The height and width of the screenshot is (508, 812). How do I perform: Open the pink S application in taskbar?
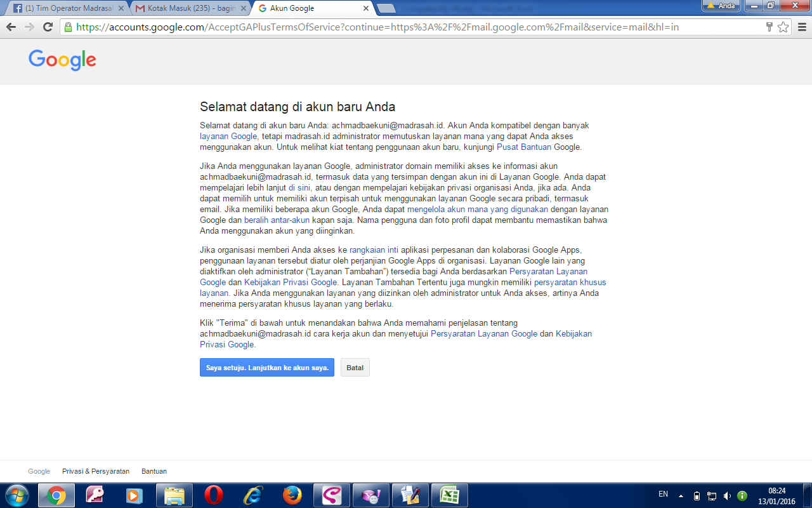(x=332, y=495)
